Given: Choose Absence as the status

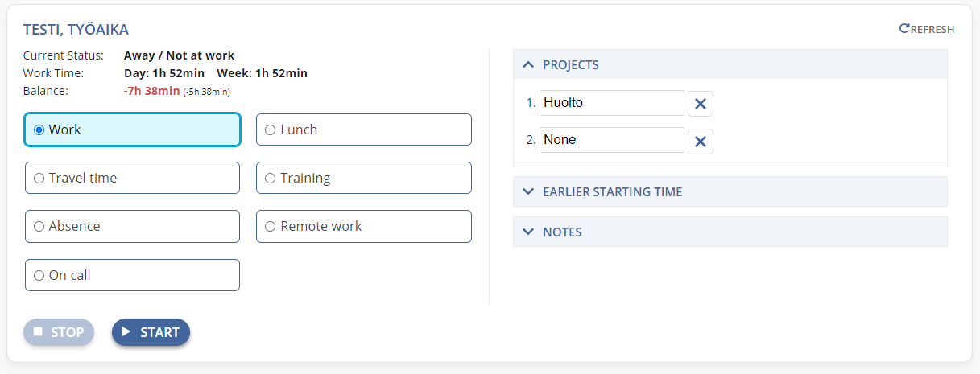Looking at the screenshot, I should 132,226.
